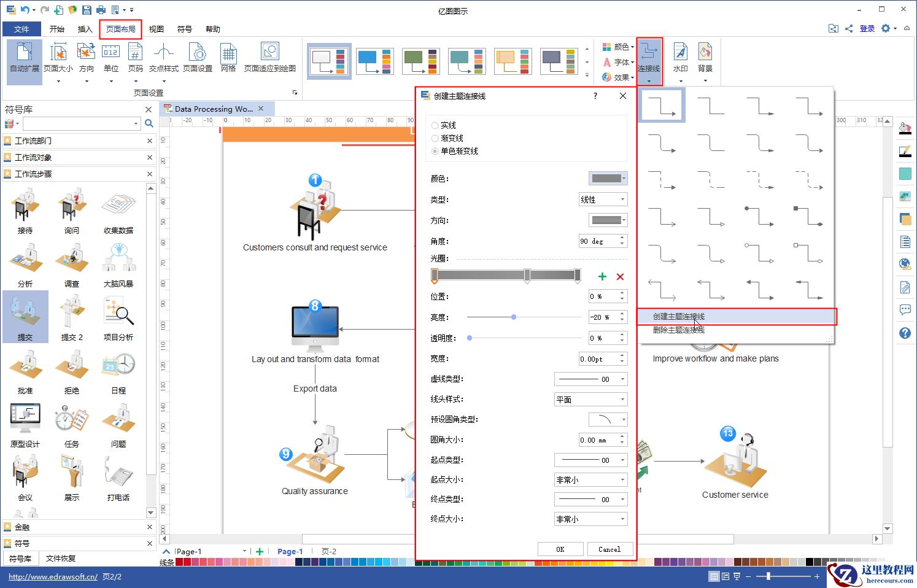Select the 实线 solid line radio option

point(444,125)
